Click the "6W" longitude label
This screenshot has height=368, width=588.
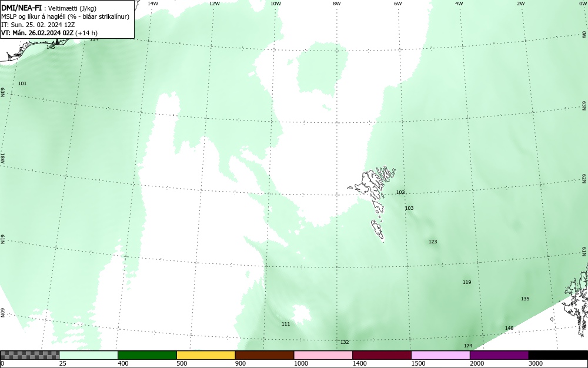[x=398, y=4]
